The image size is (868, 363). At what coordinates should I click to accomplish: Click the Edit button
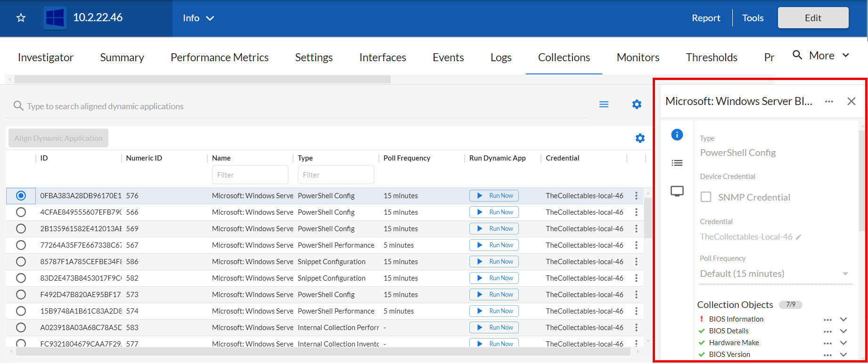pos(813,18)
